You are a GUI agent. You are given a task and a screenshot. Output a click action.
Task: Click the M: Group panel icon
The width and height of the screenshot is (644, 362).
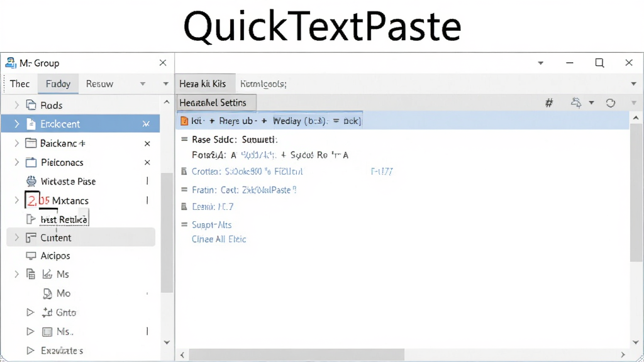[10, 63]
